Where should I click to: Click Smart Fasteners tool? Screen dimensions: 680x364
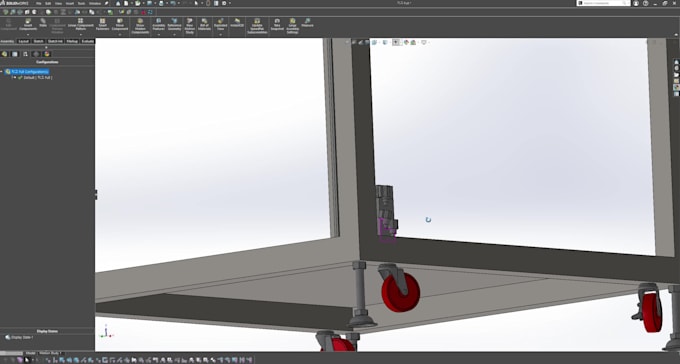[102, 24]
